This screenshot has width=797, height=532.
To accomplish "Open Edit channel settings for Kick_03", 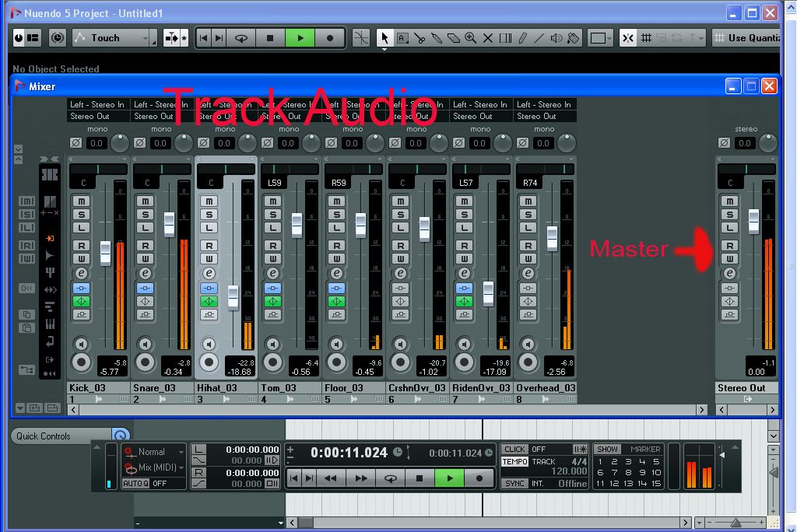I will point(81,274).
